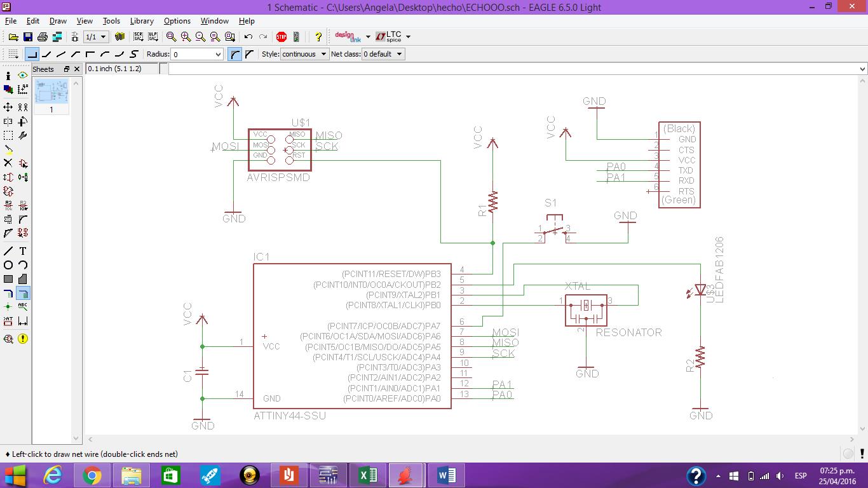Open the Grid settings icon

[x=13, y=54]
